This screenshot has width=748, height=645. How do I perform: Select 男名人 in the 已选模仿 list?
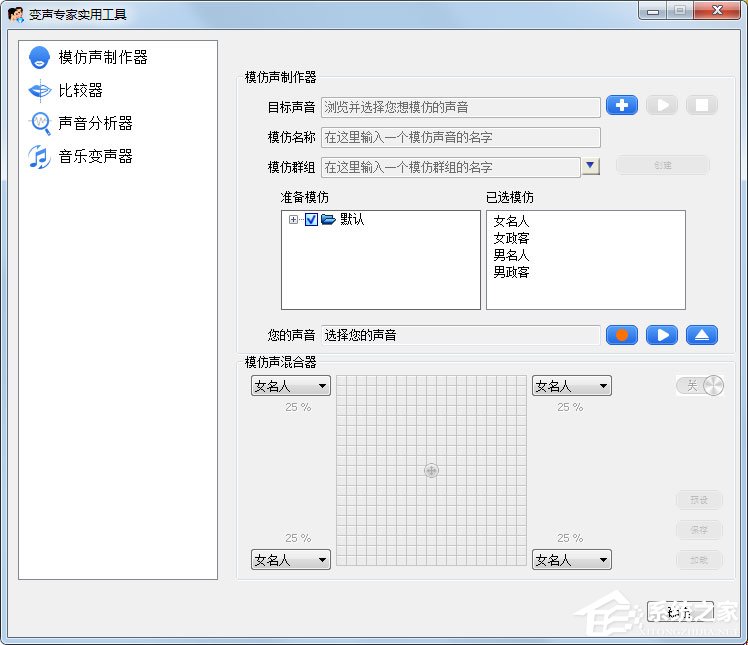coord(511,255)
